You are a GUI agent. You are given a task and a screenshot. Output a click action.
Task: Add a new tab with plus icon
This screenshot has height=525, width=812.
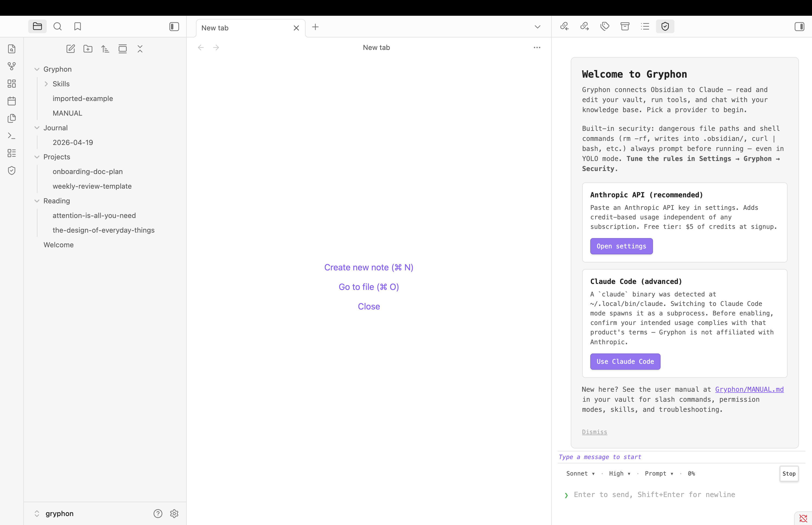[x=316, y=27]
